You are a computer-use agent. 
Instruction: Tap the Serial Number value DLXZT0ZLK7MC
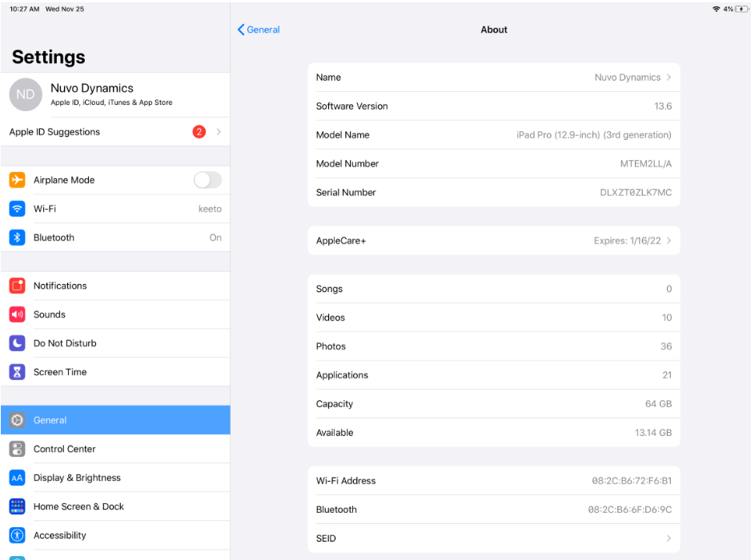(x=636, y=193)
